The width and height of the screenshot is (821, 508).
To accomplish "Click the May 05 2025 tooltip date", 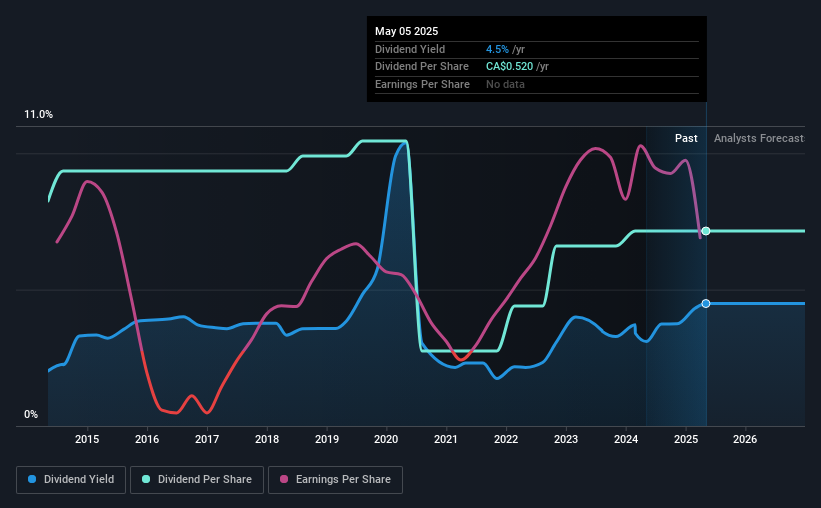I will coord(406,31).
